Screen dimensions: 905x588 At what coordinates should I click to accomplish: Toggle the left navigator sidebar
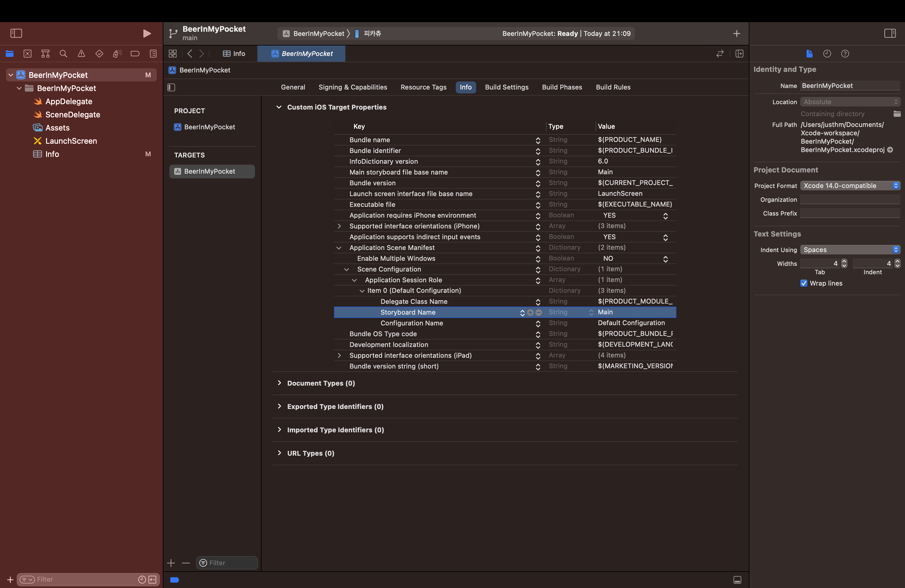16,34
